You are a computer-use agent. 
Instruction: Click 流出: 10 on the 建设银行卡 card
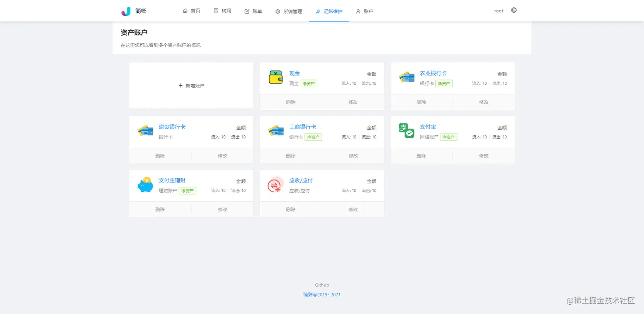point(239,137)
